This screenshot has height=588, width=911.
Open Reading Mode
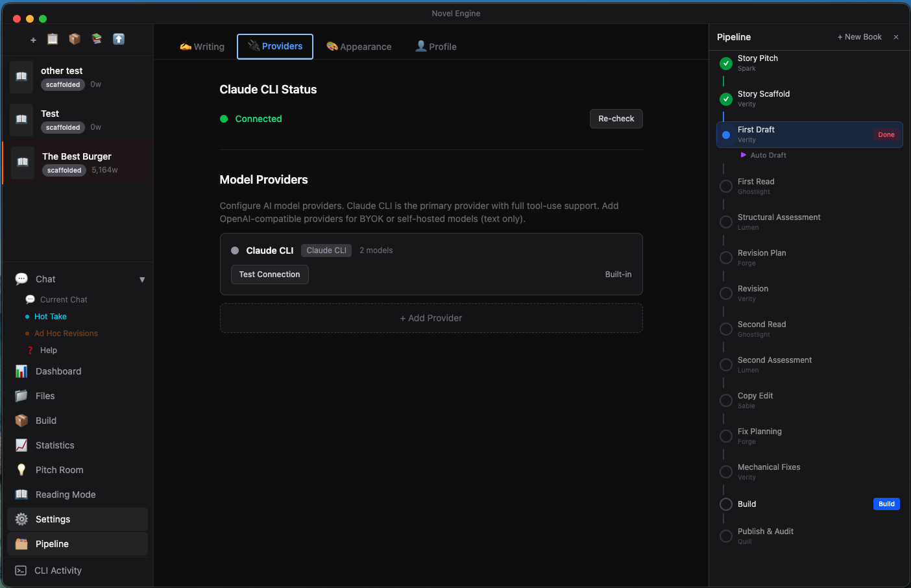click(78, 495)
